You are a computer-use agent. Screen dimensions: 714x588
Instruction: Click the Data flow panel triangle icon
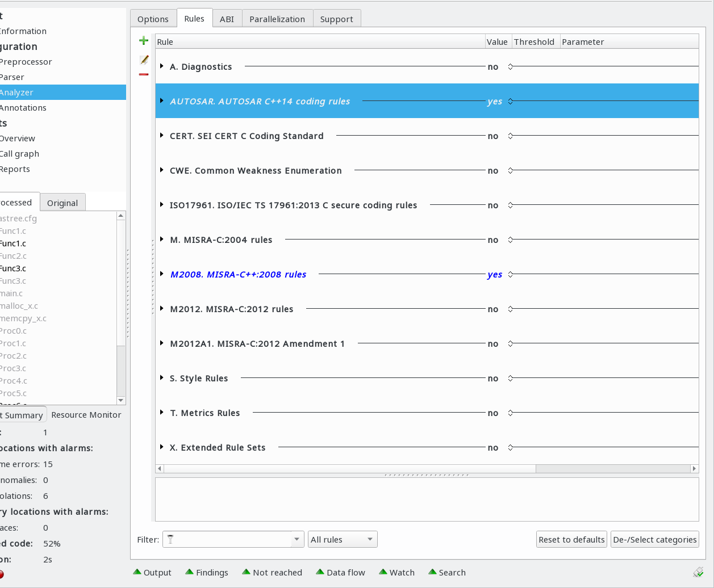pyautogui.click(x=320, y=572)
